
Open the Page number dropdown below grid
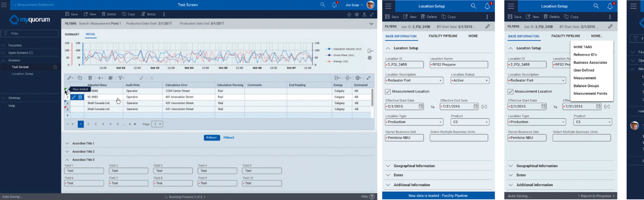click(157, 124)
